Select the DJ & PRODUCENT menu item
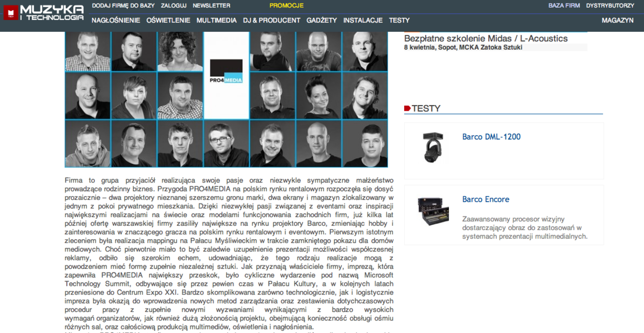 (272, 20)
